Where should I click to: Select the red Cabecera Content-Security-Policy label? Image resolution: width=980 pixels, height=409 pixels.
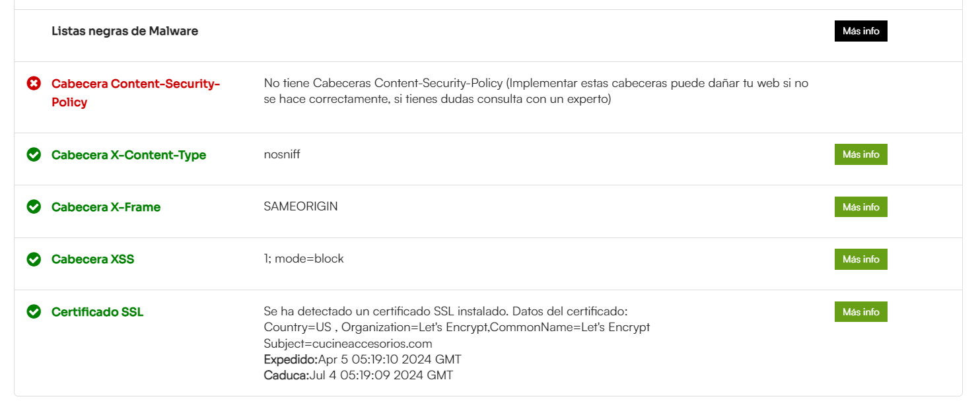point(136,93)
